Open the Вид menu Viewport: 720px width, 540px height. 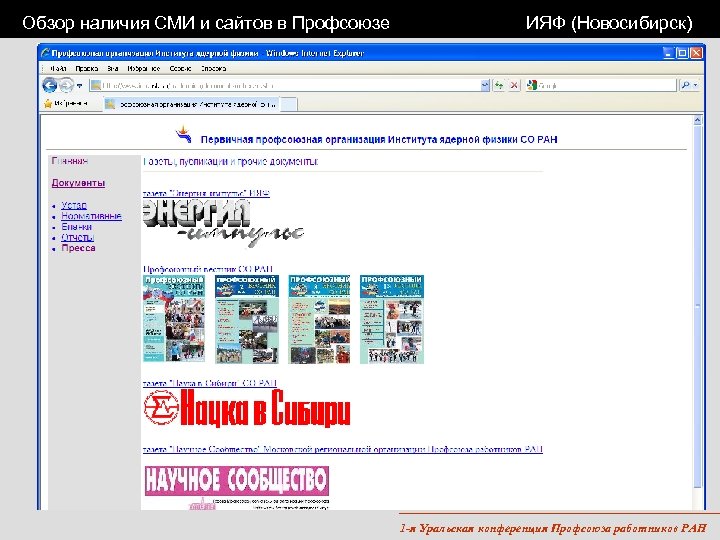[x=113, y=68]
